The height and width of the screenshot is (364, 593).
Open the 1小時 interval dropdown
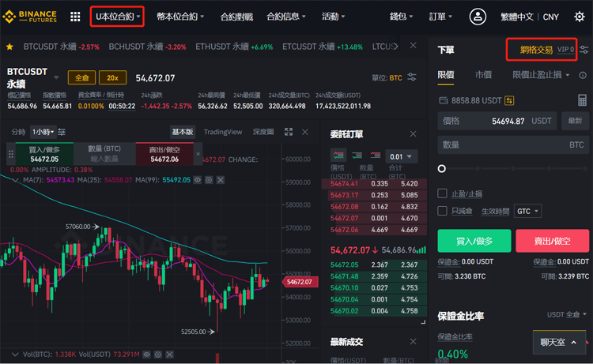pos(43,132)
